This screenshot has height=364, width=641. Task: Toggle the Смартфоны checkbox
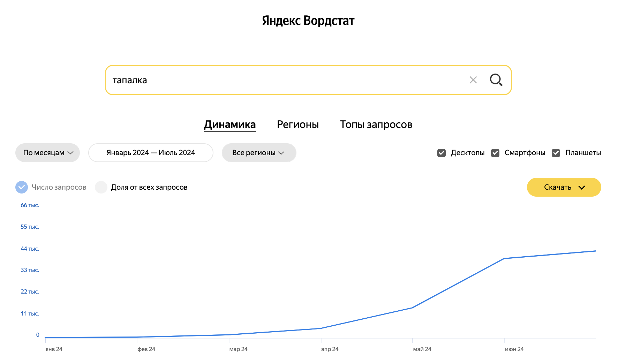(495, 153)
